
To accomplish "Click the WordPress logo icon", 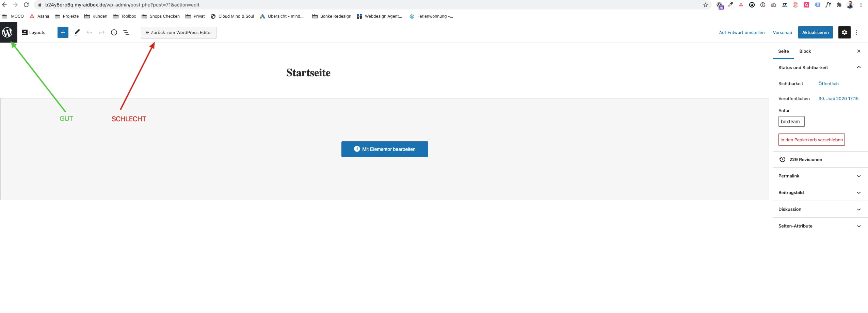I will [7, 32].
